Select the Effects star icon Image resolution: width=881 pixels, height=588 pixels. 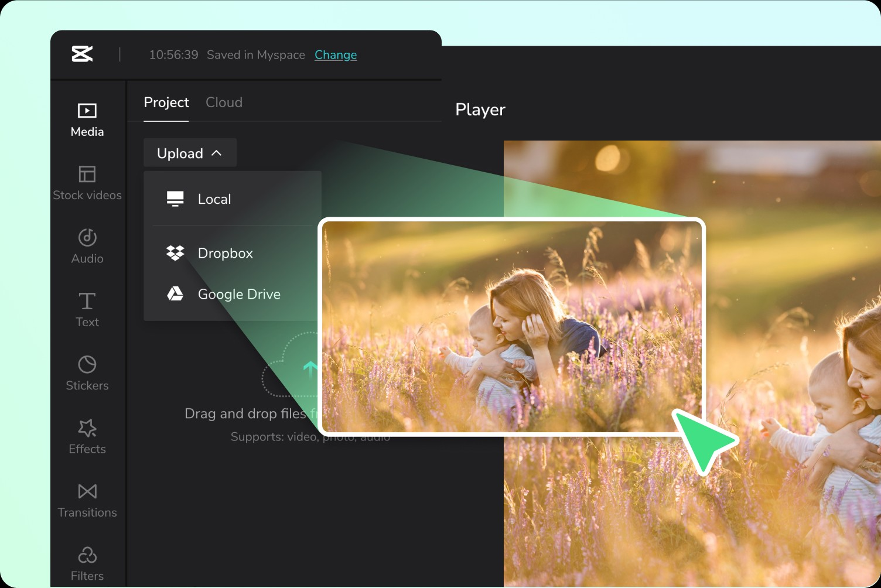87,429
